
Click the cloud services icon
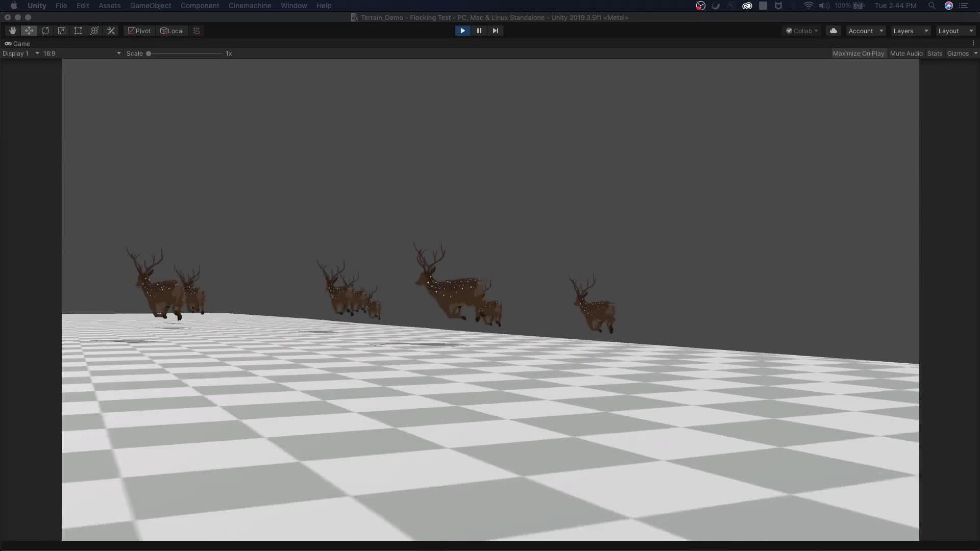[x=834, y=31]
